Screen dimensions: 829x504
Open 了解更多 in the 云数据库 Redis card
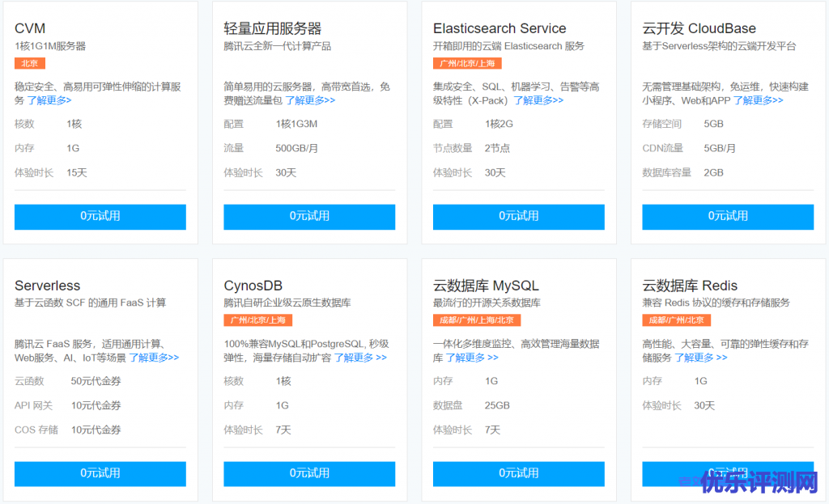[x=701, y=357]
